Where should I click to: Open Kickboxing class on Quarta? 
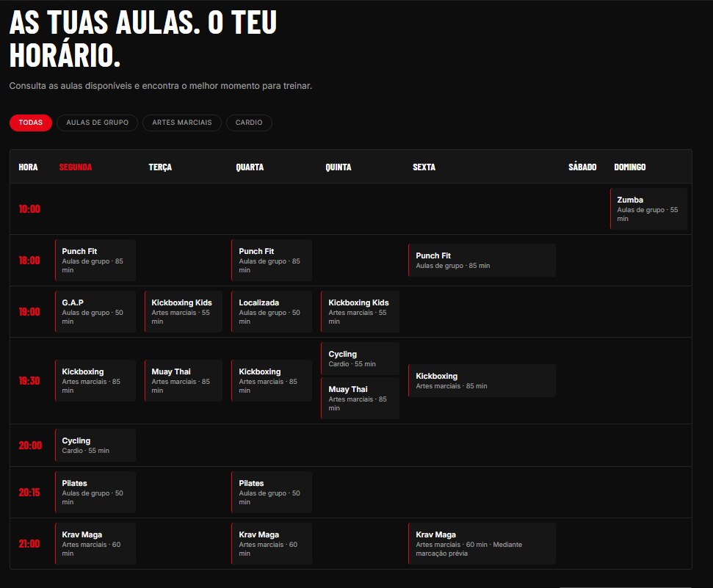272,381
